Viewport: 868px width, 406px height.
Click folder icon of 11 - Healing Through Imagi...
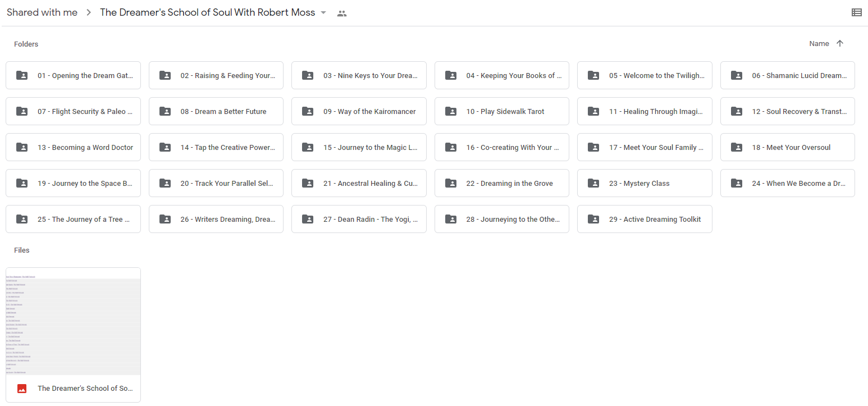click(593, 111)
